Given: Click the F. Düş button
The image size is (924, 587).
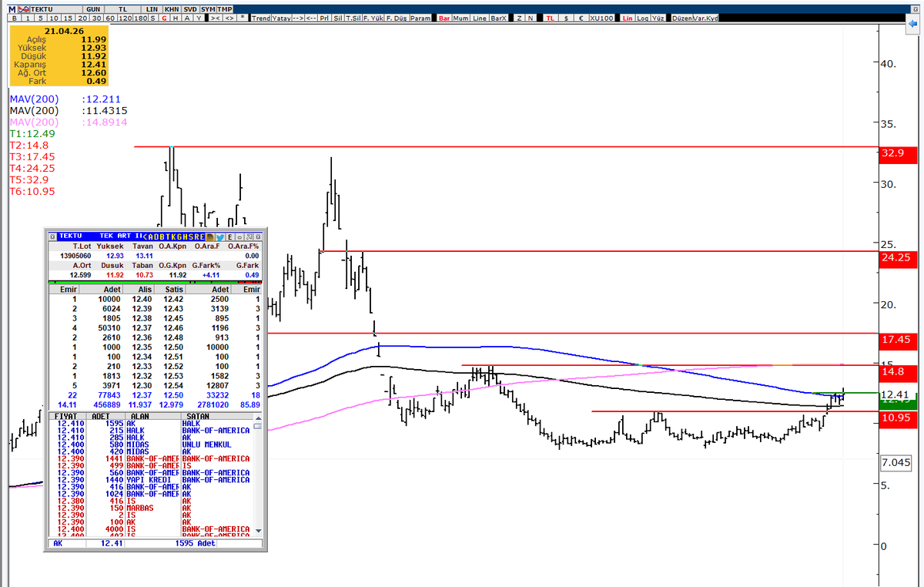Looking at the screenshot, I should (x=397, y=18).
